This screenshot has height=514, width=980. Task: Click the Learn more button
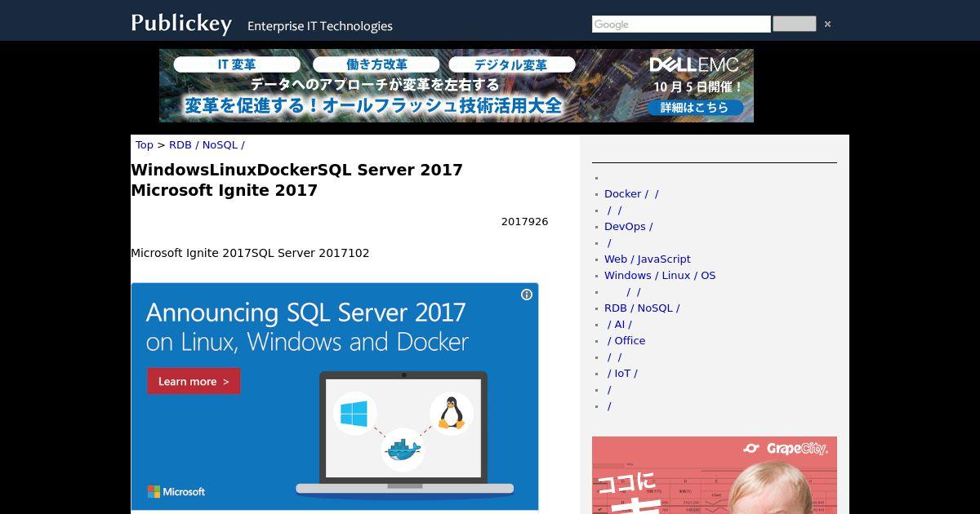pos(194,381)
